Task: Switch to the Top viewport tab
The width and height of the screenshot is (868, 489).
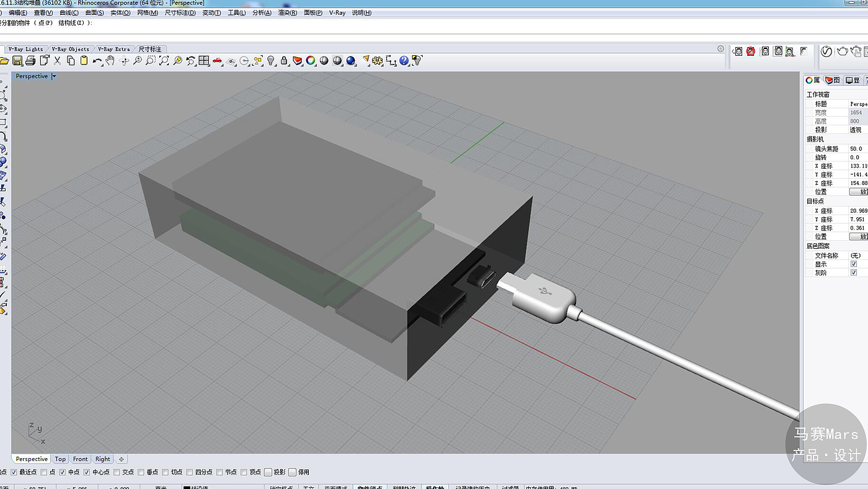Action: (x=60, y=459)
